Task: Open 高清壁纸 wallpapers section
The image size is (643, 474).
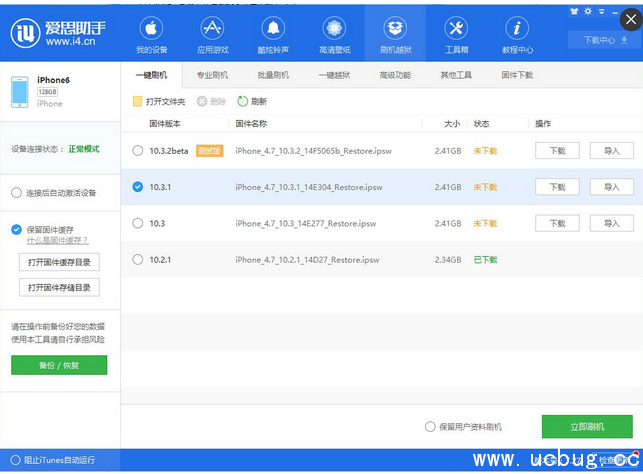Action: pos(335,35)
